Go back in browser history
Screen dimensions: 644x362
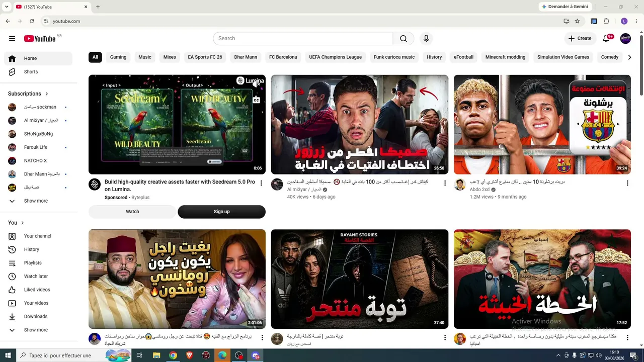pos(8,21)
